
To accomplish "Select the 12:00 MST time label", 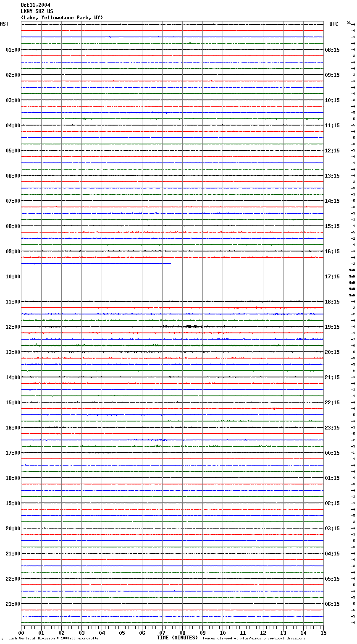I will pos(13,327).
